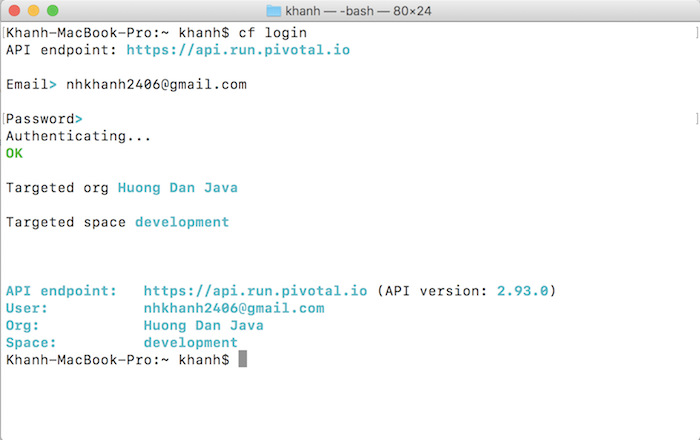Click the window title 'khanh — -bash — 80×24'
The image size is (700, 440).
pyautogui.click(x=358, y=11)
